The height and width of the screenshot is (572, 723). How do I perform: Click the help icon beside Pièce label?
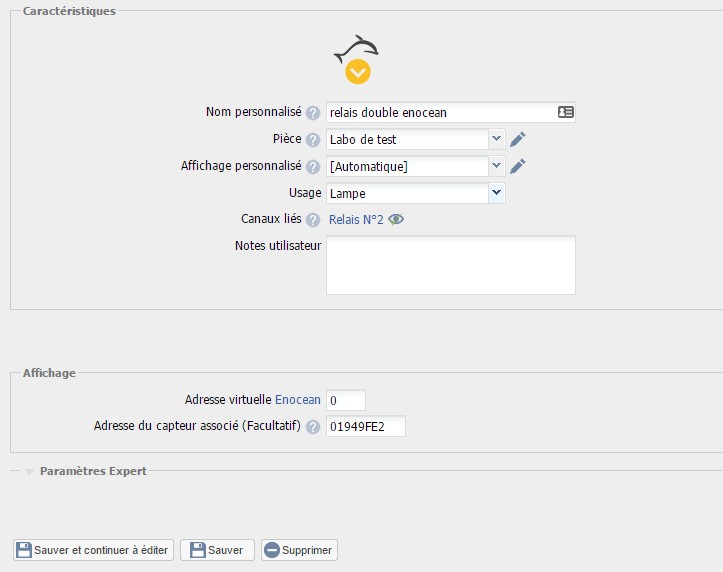313,140
